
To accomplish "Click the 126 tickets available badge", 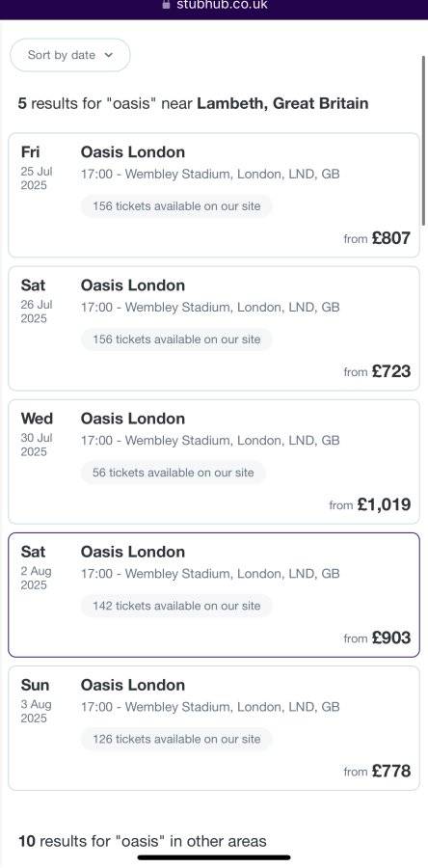I will (176, 739).
